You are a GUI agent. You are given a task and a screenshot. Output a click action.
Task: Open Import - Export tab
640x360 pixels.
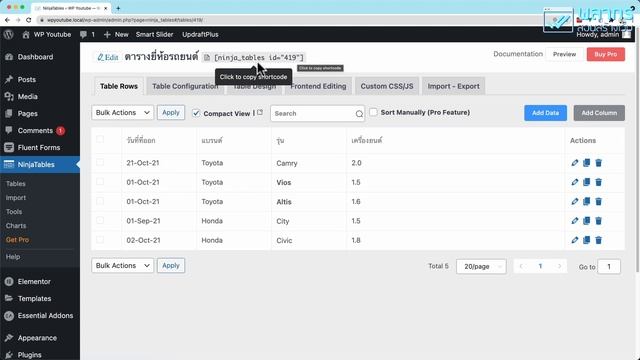click(453, 86)
